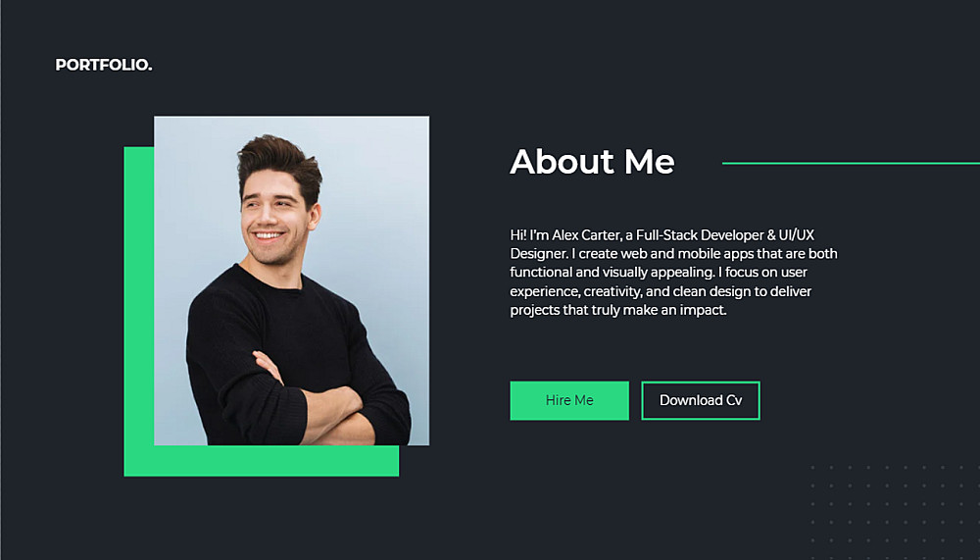Click the green frame behind the photo
The height and width of the screenshot is (560, 980).
[x=139, y=313]
